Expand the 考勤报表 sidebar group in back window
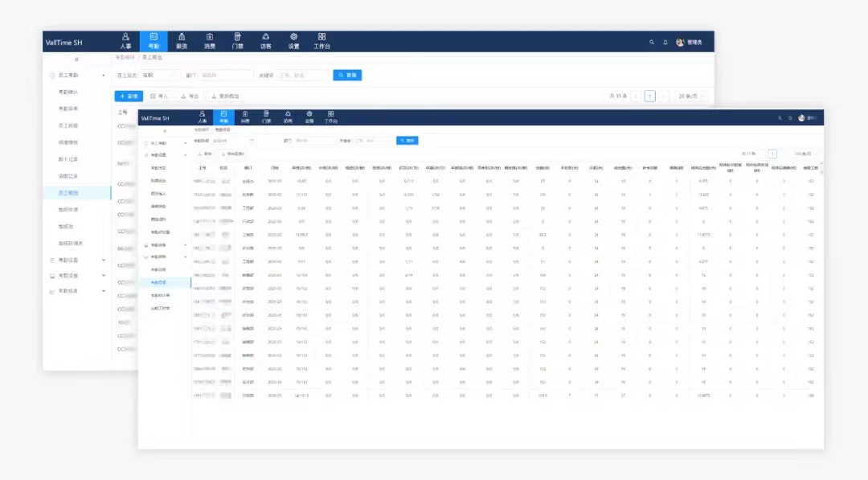Image resolution: width=868 pixels, height=480 pixels. pyautogui.click(x=77, y=290)
